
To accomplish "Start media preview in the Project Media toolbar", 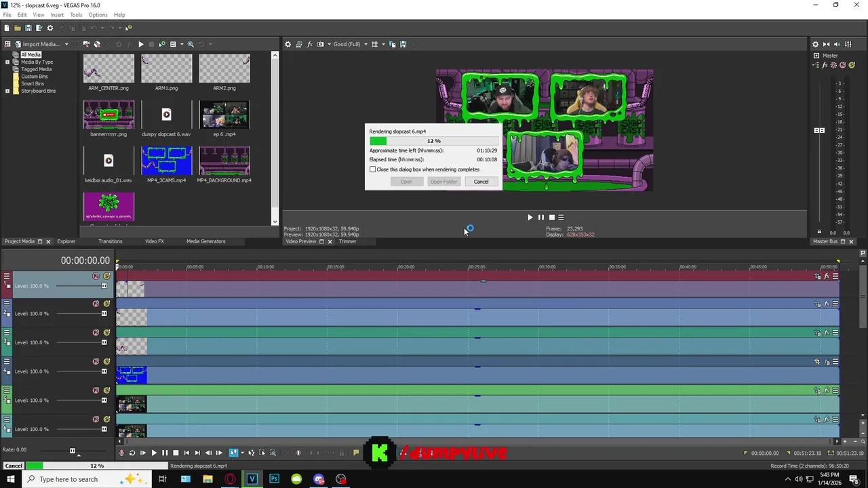I will tap(140, 44).
